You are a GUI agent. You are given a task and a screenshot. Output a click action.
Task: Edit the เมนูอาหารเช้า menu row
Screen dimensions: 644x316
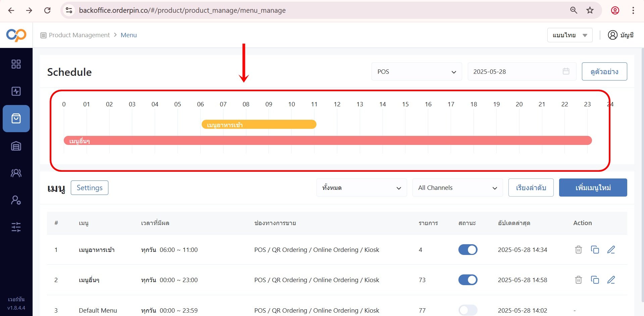coord(611,250)
